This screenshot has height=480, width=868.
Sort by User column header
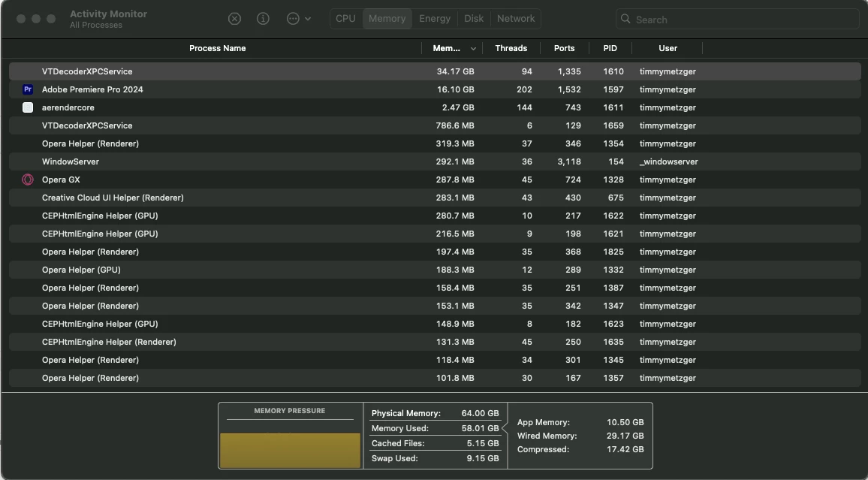(668, 48)
